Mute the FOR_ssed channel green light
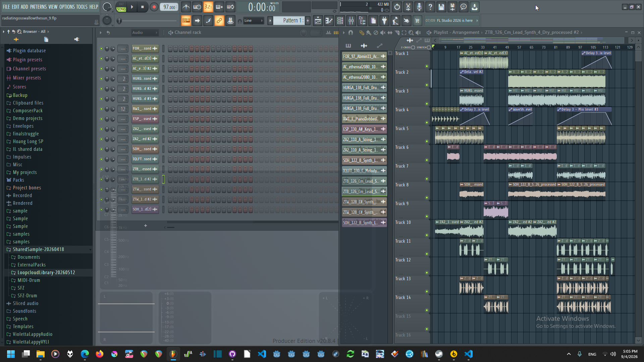Viewport: 644px width, 362px height. (101, 49)
